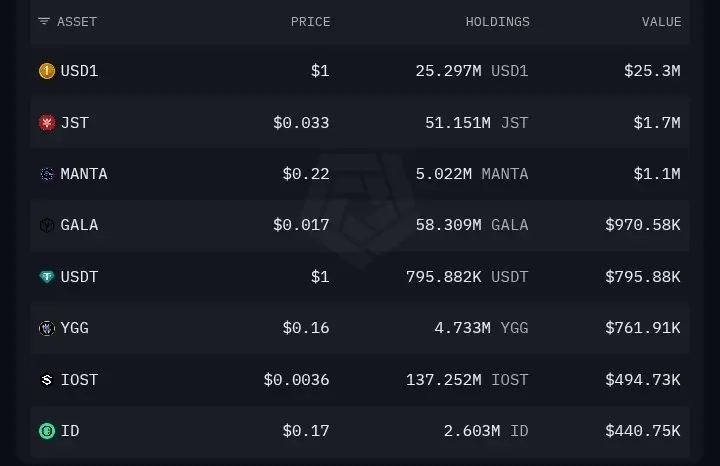Open the JST asset name link

(x=75, y=123)
